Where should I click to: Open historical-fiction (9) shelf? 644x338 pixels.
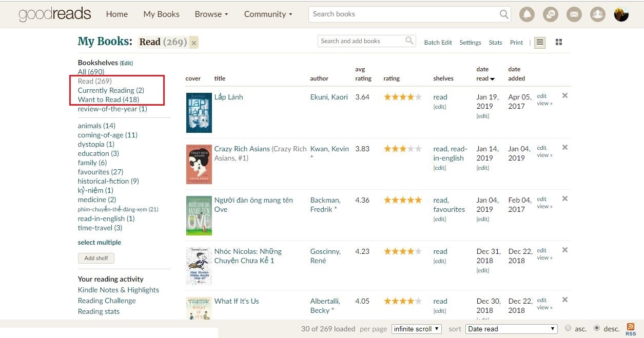coord(108,181)
